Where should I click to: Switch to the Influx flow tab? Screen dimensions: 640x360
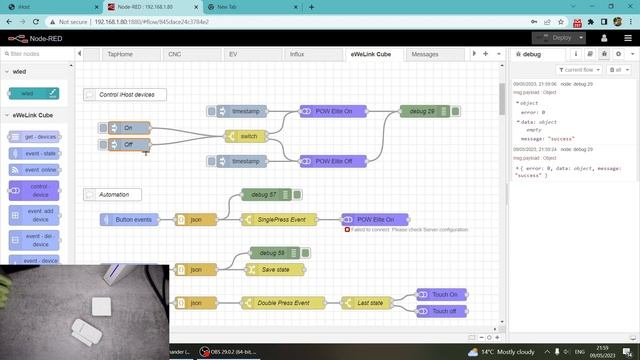click(313, 54)
